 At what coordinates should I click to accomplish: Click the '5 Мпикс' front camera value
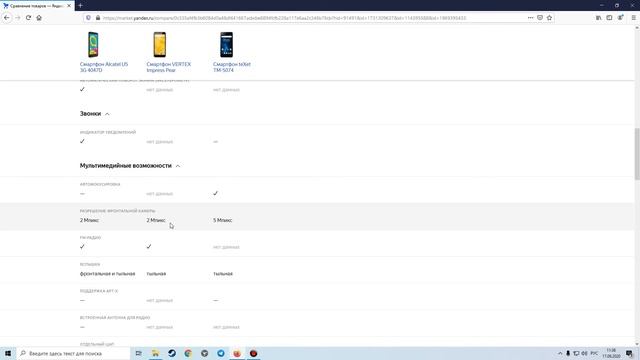click(x=222, y=220)
